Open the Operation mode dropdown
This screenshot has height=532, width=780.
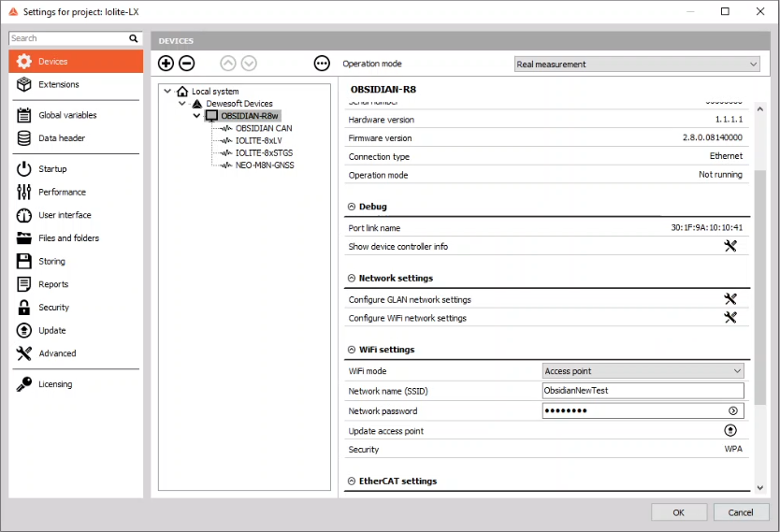click(x=637, y=65)
